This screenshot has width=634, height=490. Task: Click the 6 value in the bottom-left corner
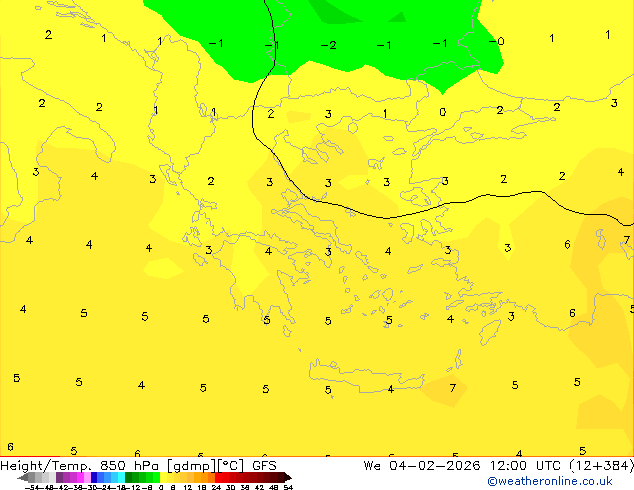pyautogui.click(x=11, y=447)
